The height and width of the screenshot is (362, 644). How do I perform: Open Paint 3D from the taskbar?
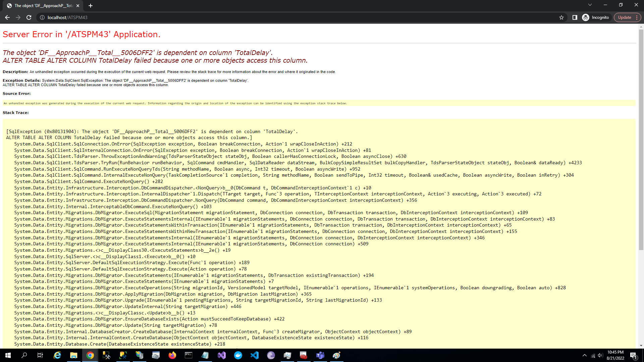pos(337,355)
